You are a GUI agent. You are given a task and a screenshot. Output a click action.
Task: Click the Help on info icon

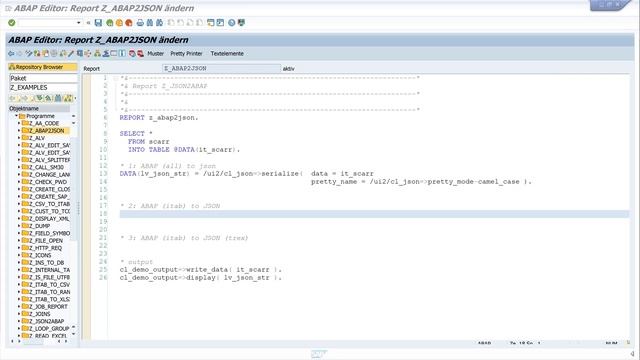[x=122, y=53]
